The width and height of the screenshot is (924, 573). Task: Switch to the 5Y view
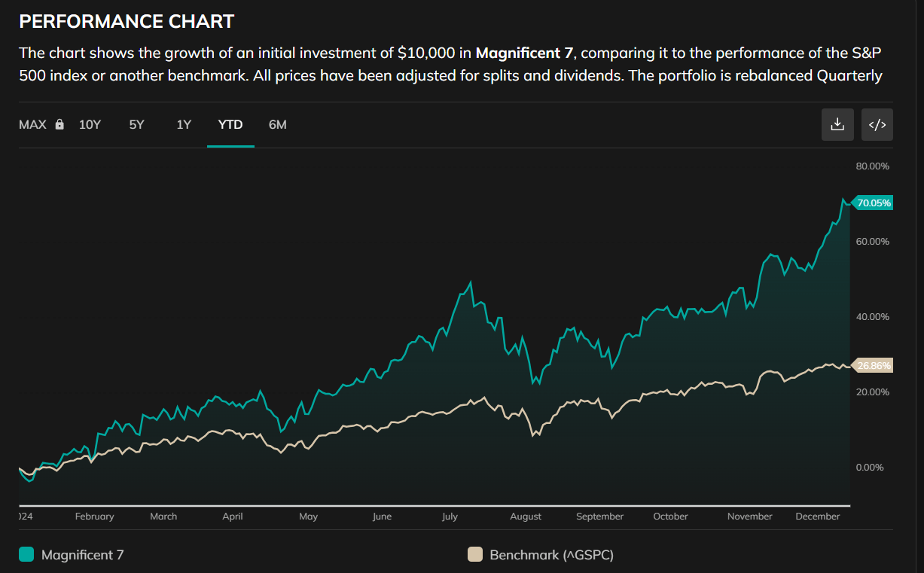click(x=136, y=124)
